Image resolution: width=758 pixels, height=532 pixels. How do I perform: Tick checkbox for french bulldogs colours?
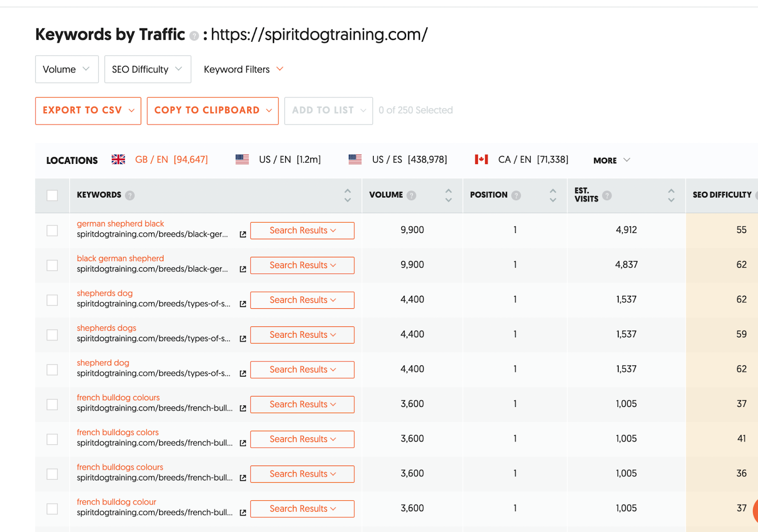52,474
